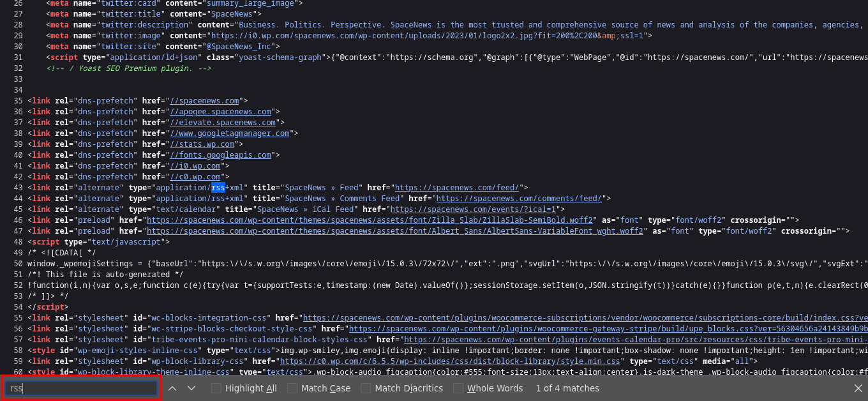
Task: Click the highlighted rss match on line 43
Action: [x=218, y=188]
